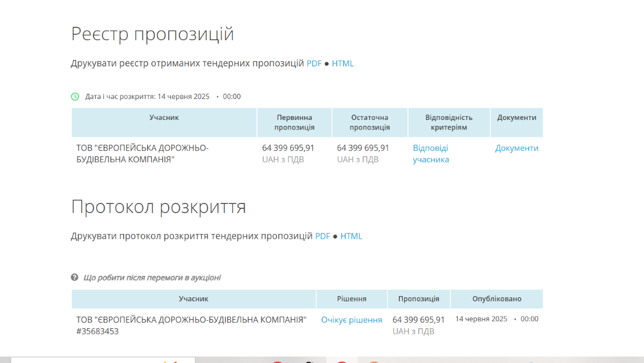This screenshot has width=644, height=363.
Task: Click 'Друкувати протокол розкриття тендерних пропозицій' text
Action: 192,236
